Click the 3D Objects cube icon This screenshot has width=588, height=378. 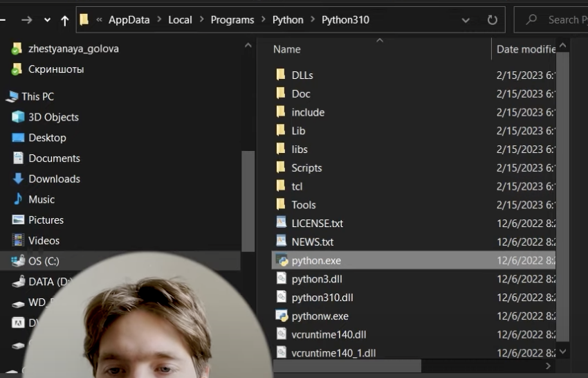(18, 117)
